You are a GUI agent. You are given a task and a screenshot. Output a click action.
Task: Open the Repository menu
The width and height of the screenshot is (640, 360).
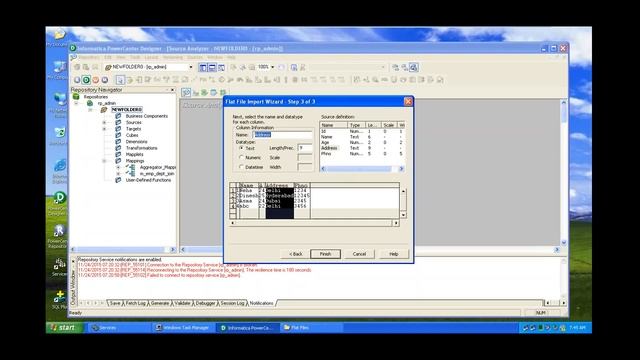click(88, 58)
